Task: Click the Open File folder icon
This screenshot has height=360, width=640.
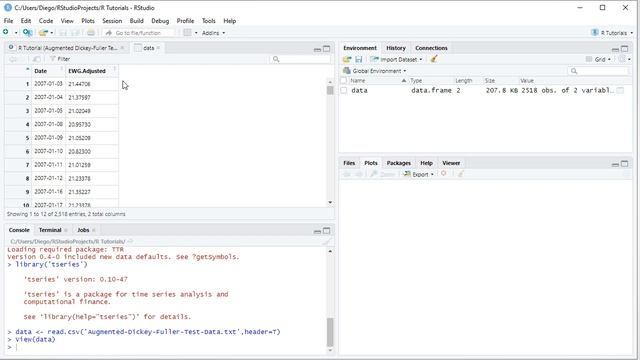Action: (x=43, y=33)
